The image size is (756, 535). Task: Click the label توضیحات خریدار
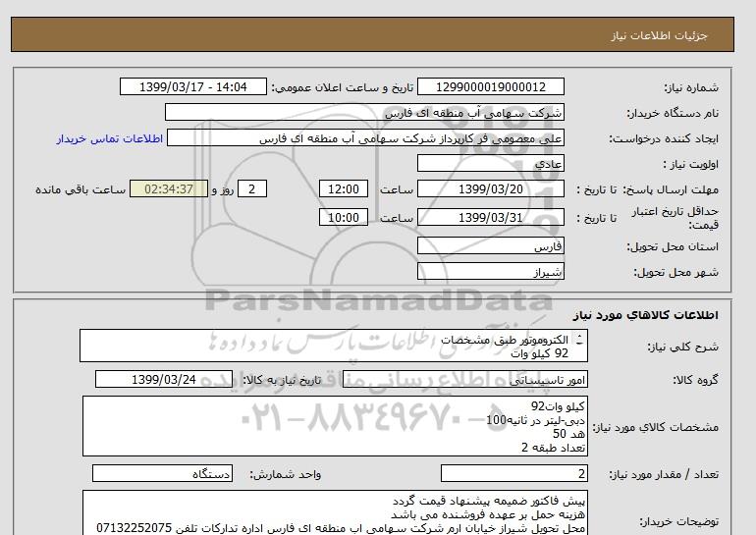[x=678, y=521]
